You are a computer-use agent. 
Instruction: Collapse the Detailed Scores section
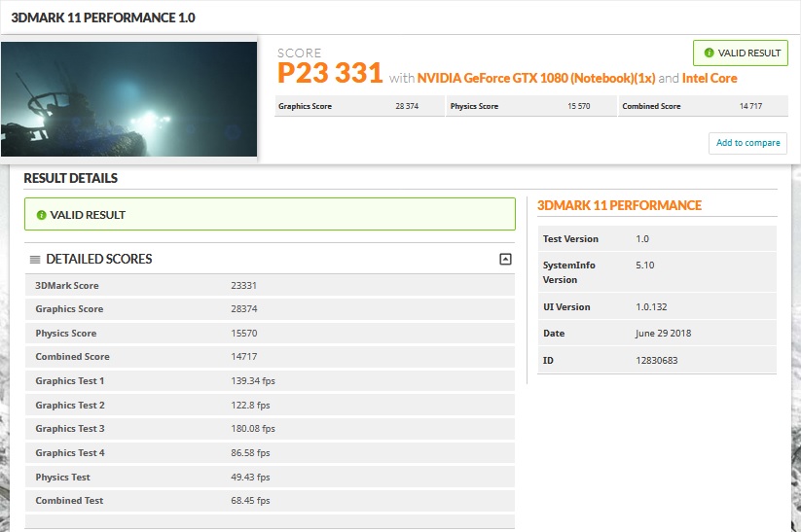504,259
